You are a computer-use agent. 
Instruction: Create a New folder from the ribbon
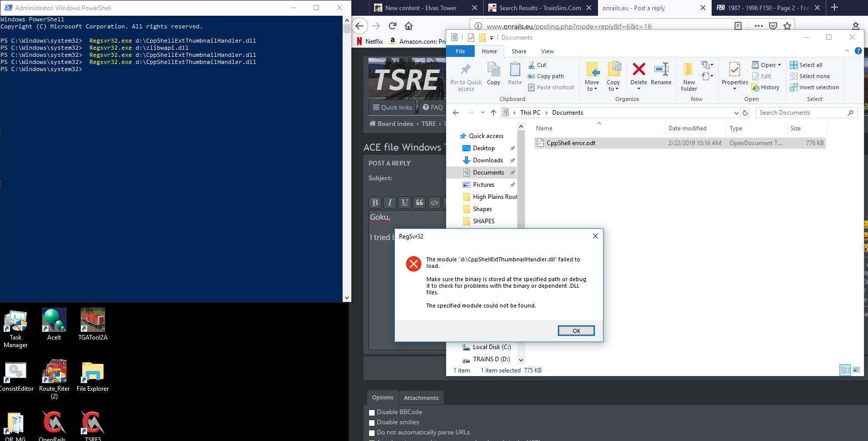(689, 77)
